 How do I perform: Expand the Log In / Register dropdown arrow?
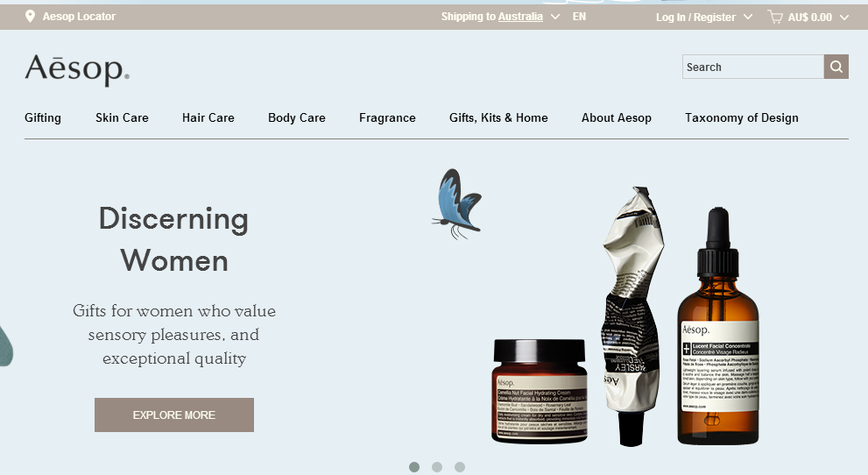click(x=748, y=17)
